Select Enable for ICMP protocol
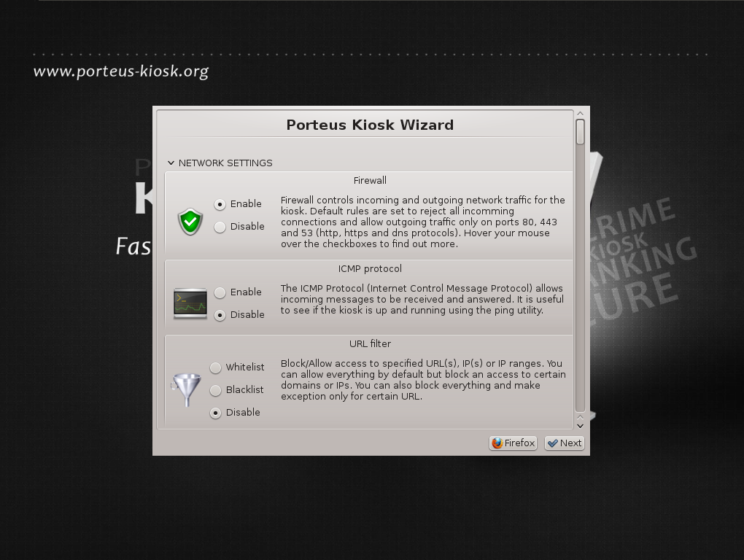Screen dimensions: 744x560 (220, 292)
